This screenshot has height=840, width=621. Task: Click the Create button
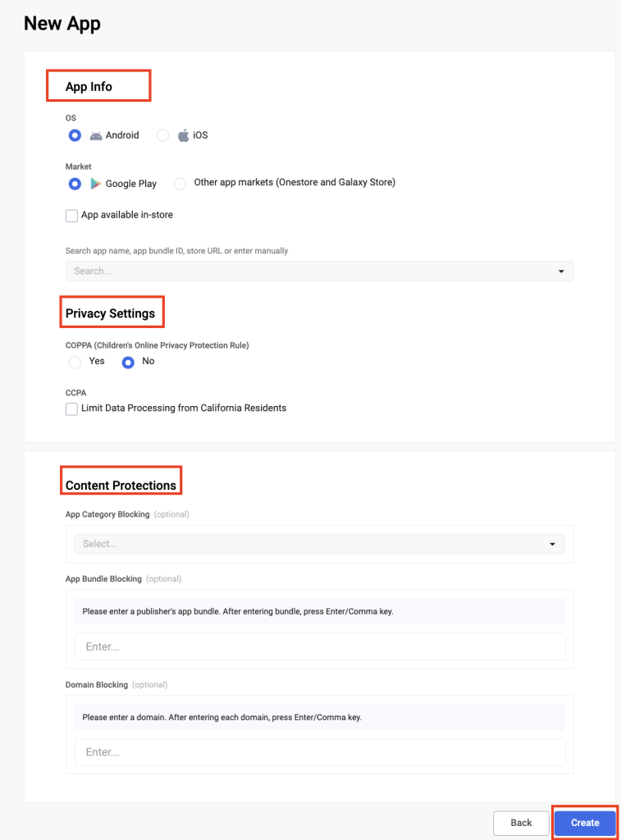(x=584, y=823)
